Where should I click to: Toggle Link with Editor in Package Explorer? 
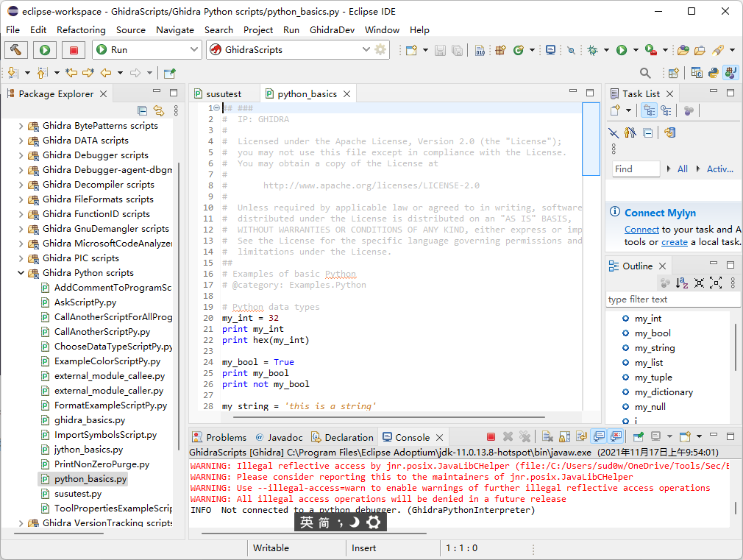[x=159, y=110]
